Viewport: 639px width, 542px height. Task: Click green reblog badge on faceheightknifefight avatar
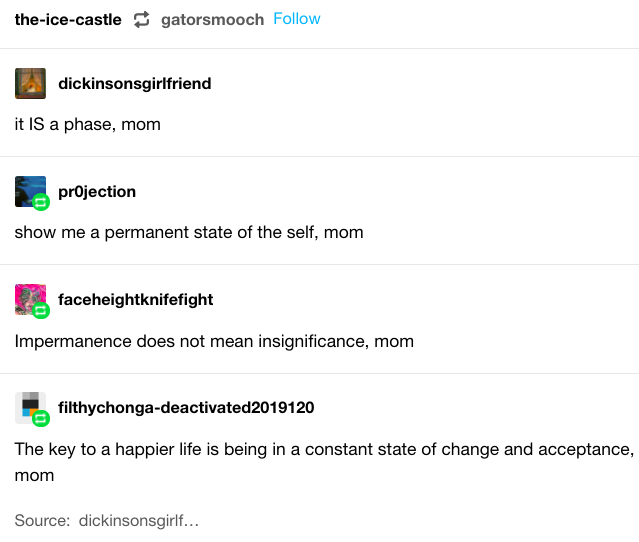tap(41, 310)
